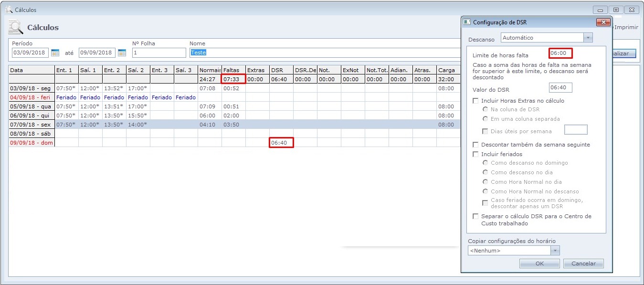Click OK in the DSR dialog
644x285 pixels.
(539, 264)
